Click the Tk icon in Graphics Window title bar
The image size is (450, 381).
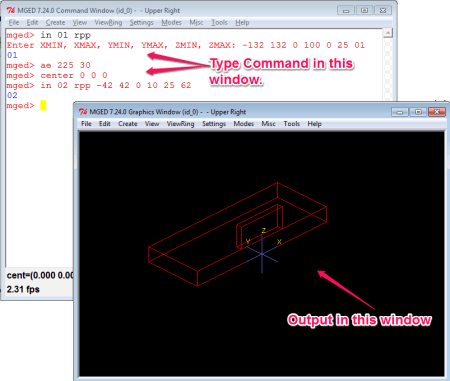pyautogui.click(x=83, y=112)
